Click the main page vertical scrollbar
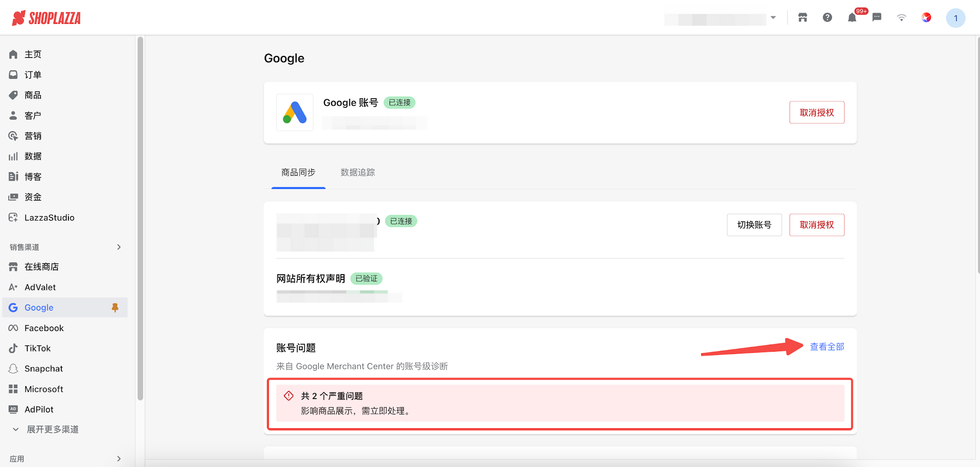This screenshot has height=467, width=980. click(978, 154)
